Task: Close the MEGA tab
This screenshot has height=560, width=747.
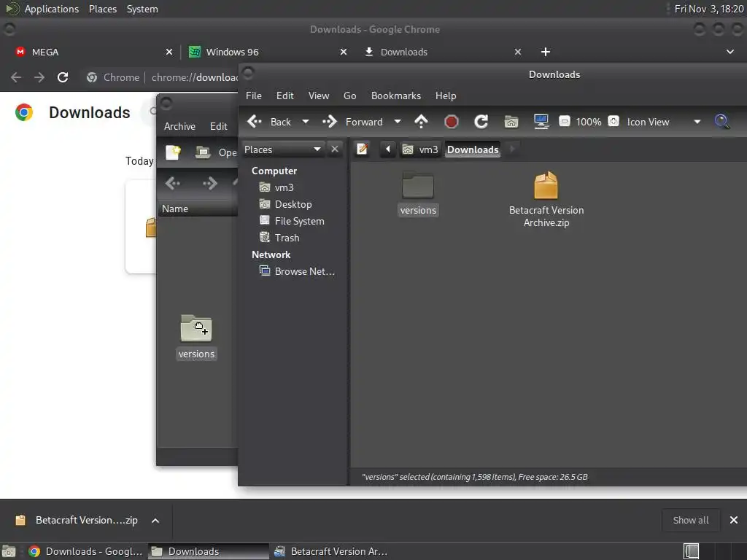Action: 169,52
